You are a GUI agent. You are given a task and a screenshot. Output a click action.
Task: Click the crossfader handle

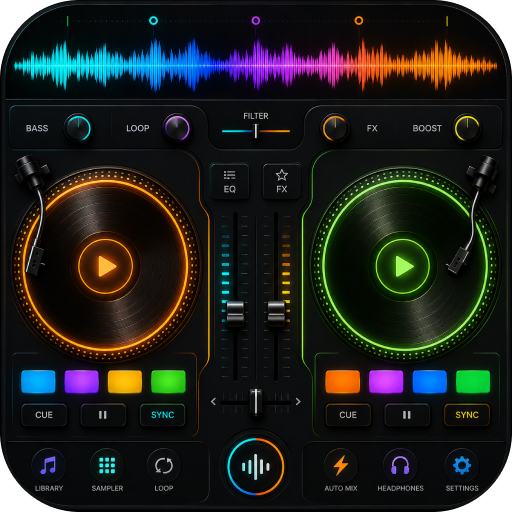coord(256,402)
